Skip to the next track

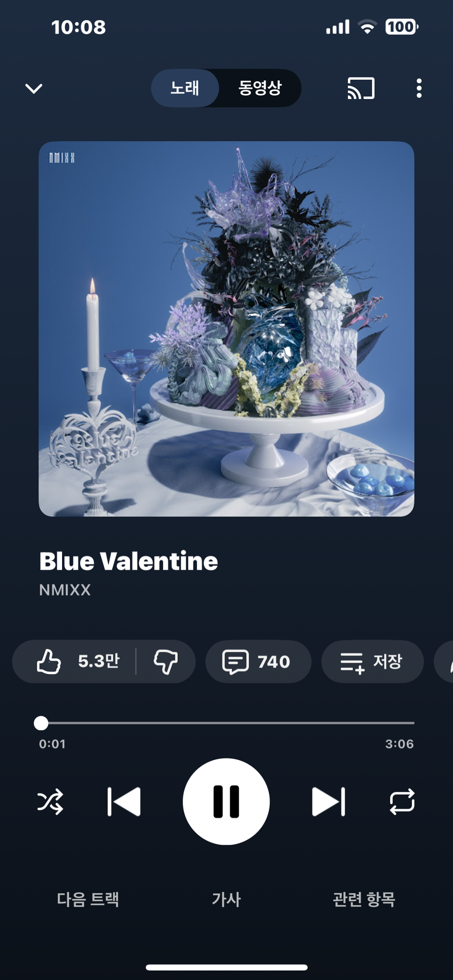pos(329,802)
